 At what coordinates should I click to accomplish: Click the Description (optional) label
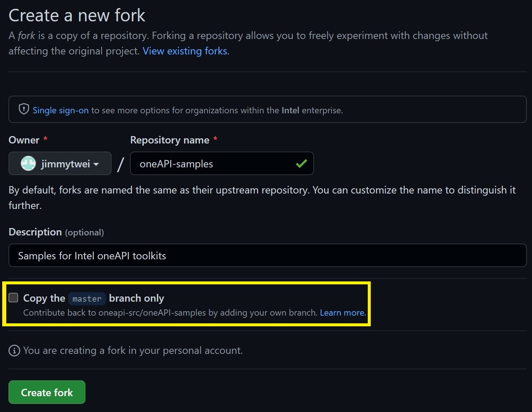[56, 232]
